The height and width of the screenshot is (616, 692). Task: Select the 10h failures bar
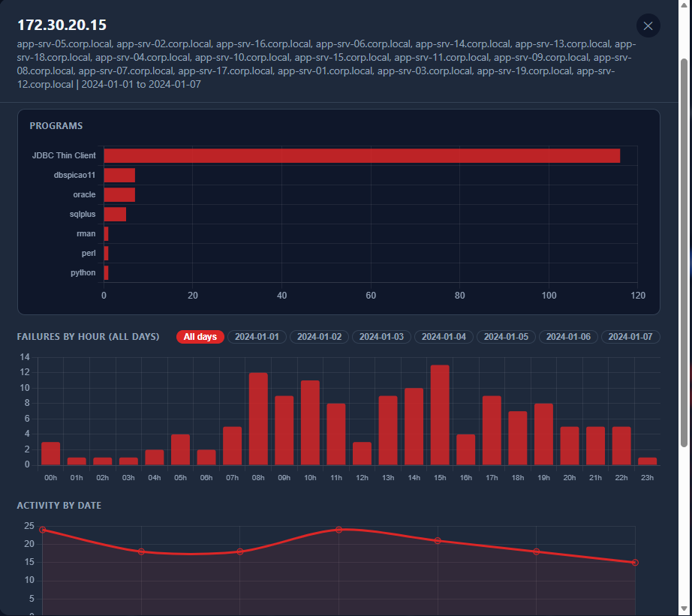pos(310,422)
